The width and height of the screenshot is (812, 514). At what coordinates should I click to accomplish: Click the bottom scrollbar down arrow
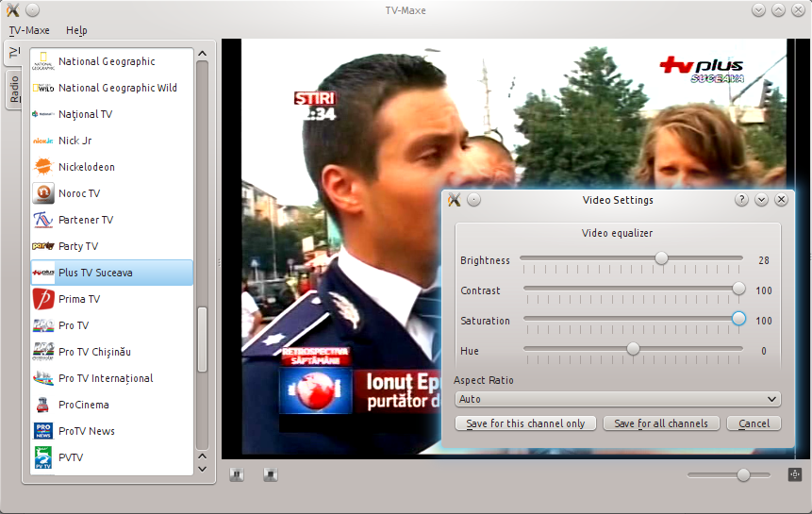pos(203,469)
